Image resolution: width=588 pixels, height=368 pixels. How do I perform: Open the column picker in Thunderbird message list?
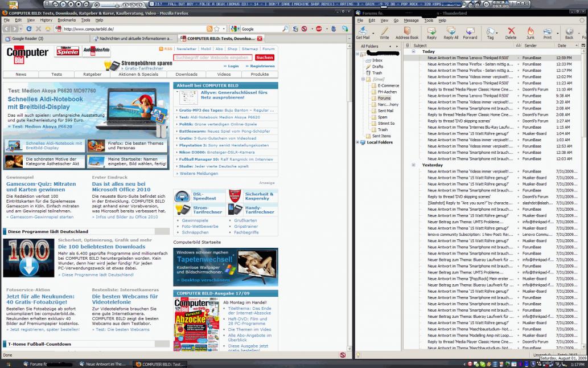click(x=583, y=46)
